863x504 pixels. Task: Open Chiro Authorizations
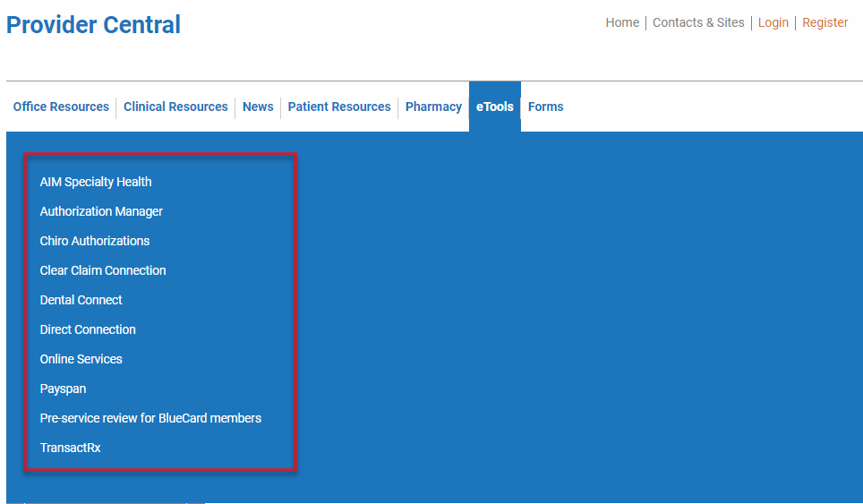(95, 241)
